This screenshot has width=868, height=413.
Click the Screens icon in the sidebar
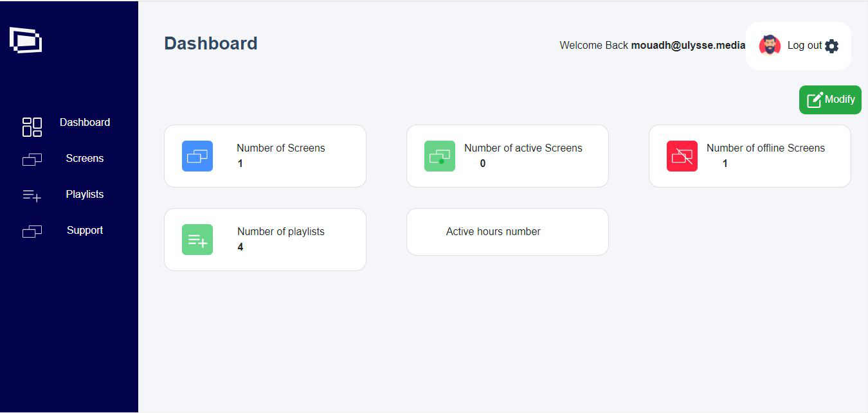32,159
